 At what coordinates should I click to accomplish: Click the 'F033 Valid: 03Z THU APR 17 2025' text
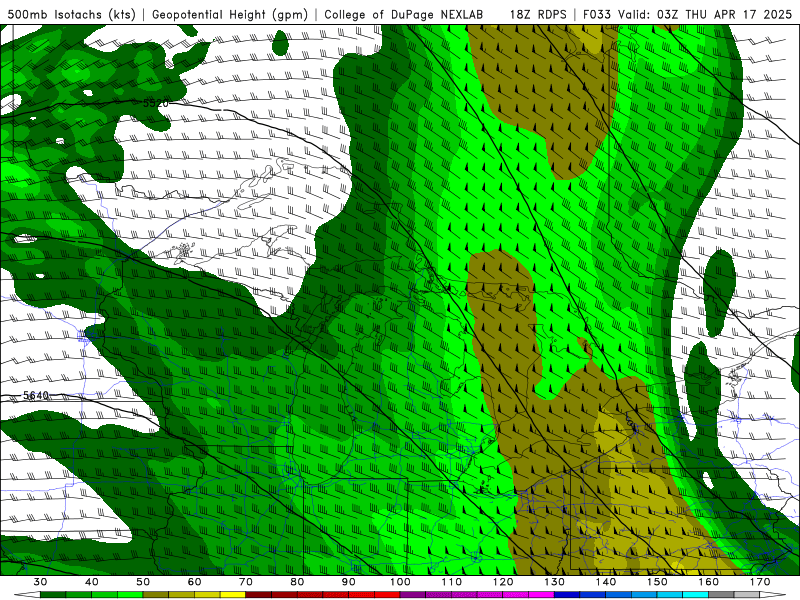point(687,14)
